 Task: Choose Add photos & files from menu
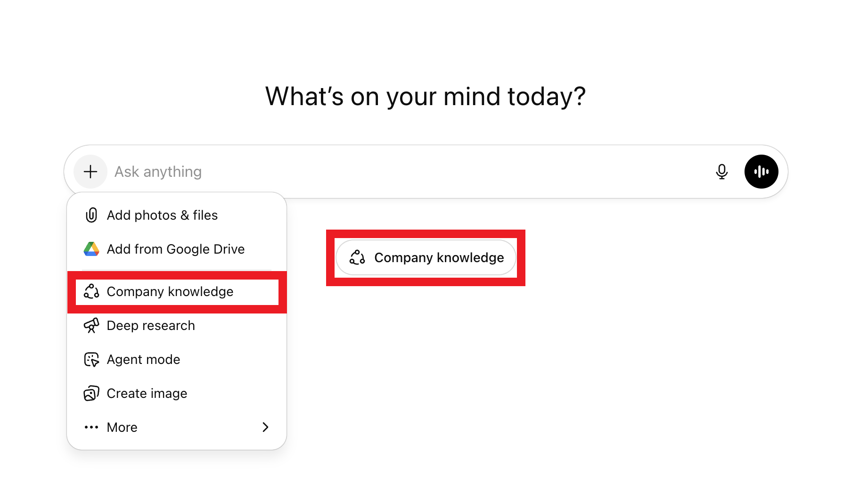point(162,215)
